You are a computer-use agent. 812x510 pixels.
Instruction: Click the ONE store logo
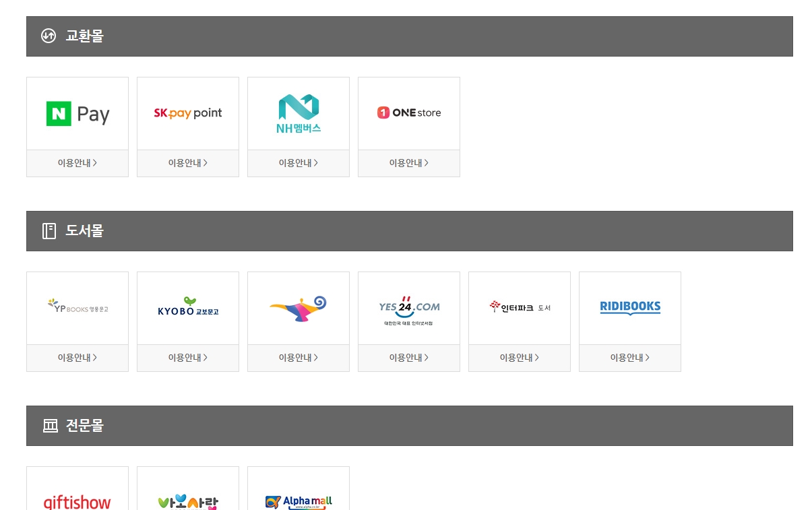pos(409,113)
